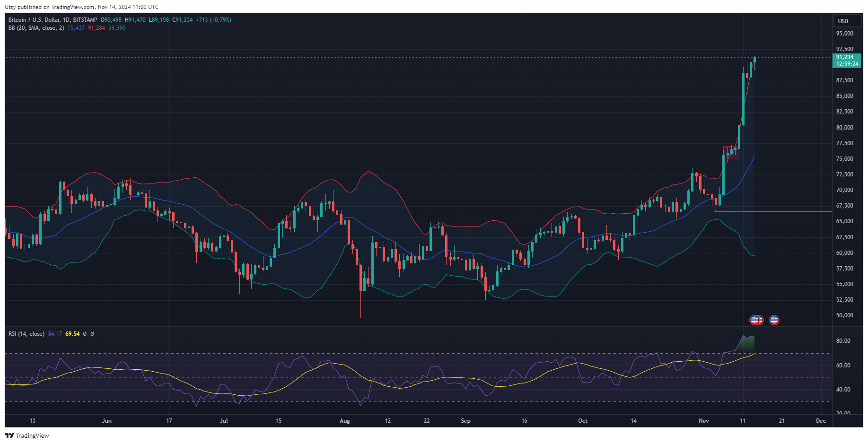
Task: Select the open value O90,498
Action: 111,20
